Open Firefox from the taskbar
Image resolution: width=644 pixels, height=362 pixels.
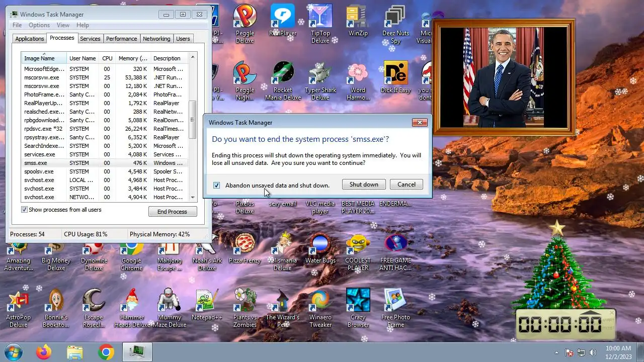click(x=44, y=352)
